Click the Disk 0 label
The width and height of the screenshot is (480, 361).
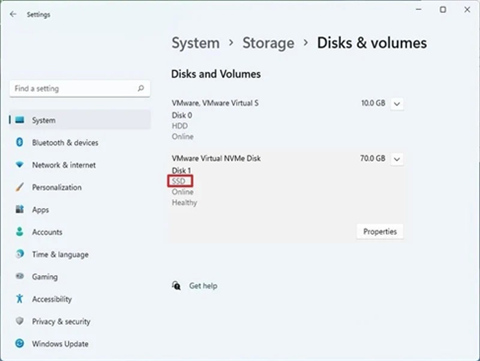pos(182,115)
